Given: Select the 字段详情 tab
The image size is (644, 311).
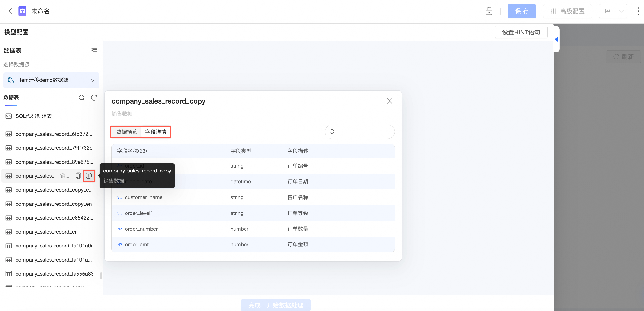Looking at the screenshot, I should coord(155,132).
